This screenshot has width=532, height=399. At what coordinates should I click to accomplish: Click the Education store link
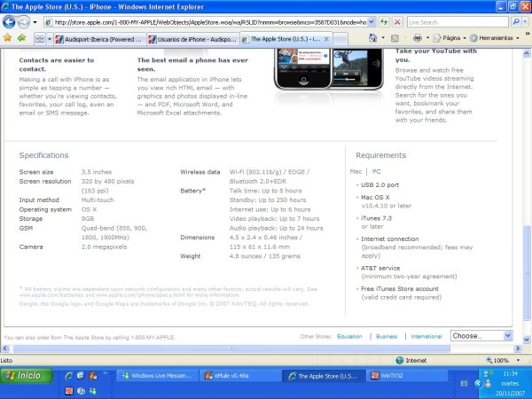349,337
